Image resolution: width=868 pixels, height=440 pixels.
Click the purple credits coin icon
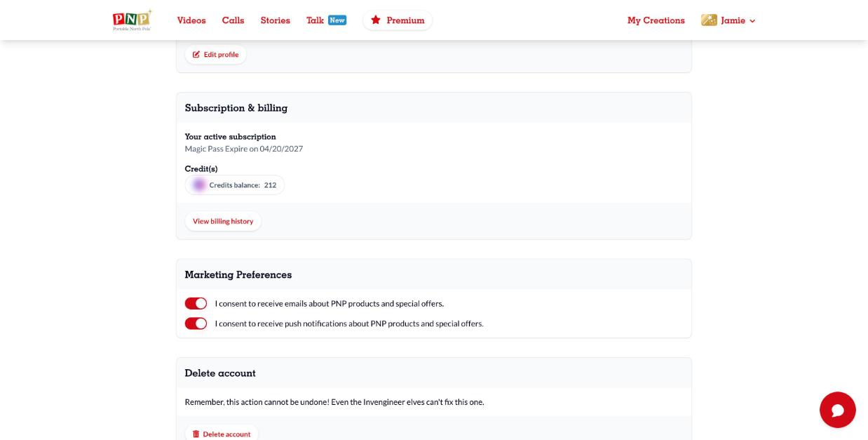tap(199, 185)
